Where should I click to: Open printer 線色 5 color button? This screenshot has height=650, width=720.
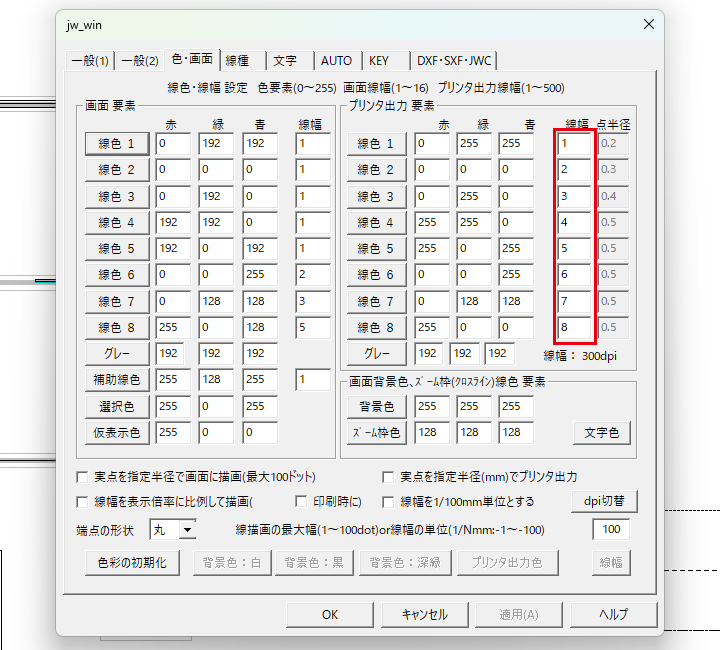pyautogui.click(x=377, y=249)
